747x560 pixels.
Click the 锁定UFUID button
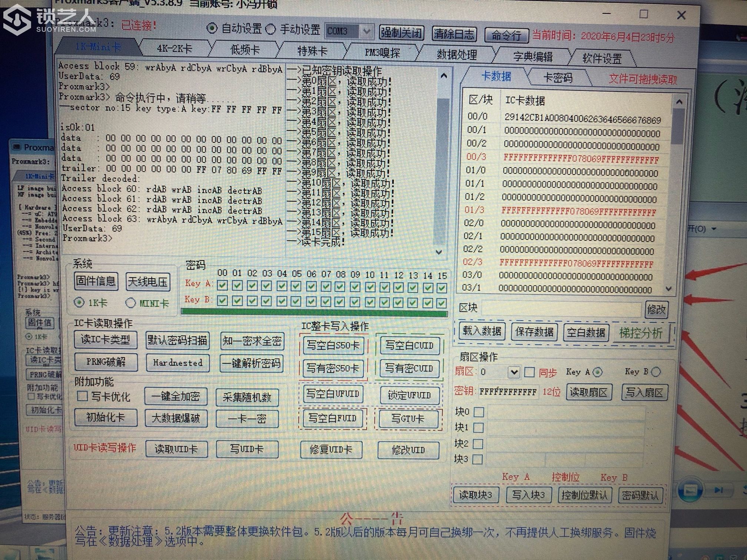(x=409, y=396)
